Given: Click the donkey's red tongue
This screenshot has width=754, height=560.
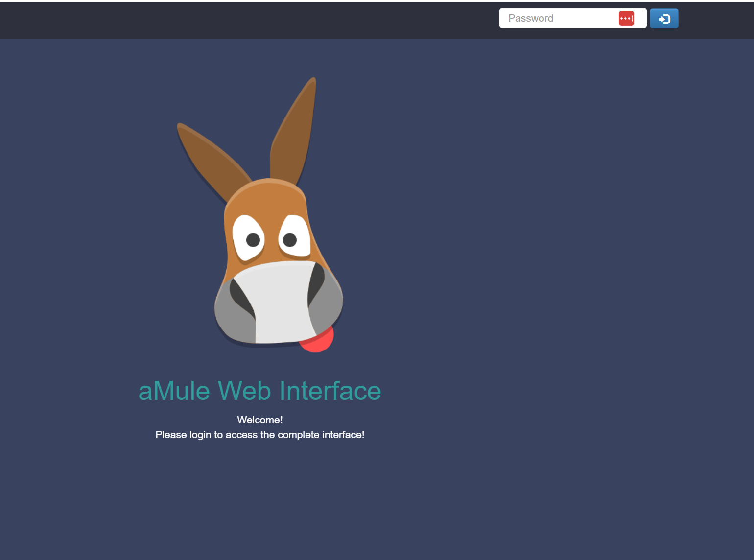Looking at the screenshot, I should 318,340.
